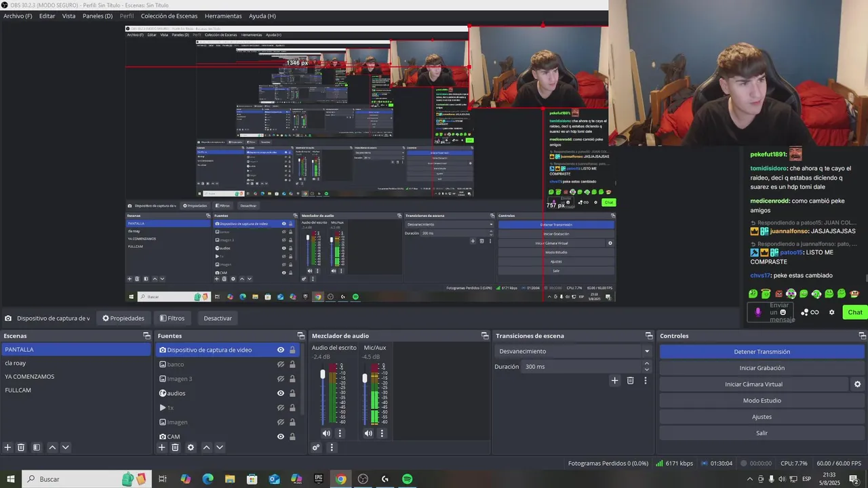This screenshot has height=488, width=868.
Task: Unlock the audios source
Action: click(x=292, y=393)
